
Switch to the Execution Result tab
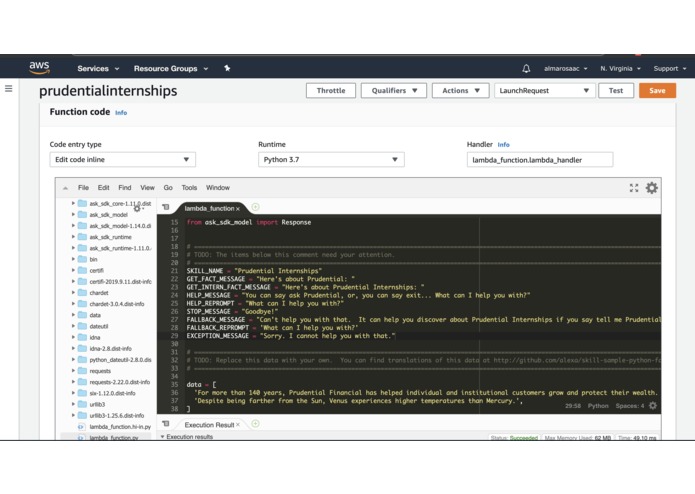pyautogui.click(x=209, y=425)
